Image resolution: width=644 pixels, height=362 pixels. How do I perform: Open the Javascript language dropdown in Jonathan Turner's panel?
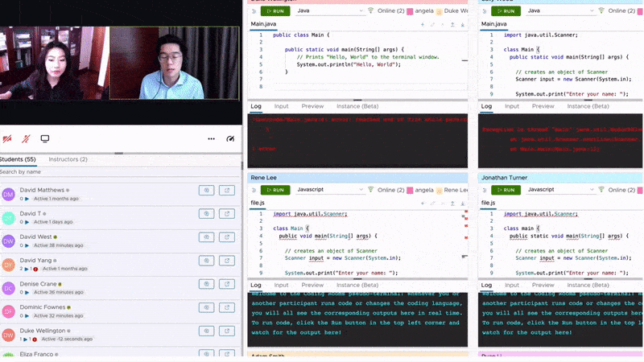click(x=560, y=190)
